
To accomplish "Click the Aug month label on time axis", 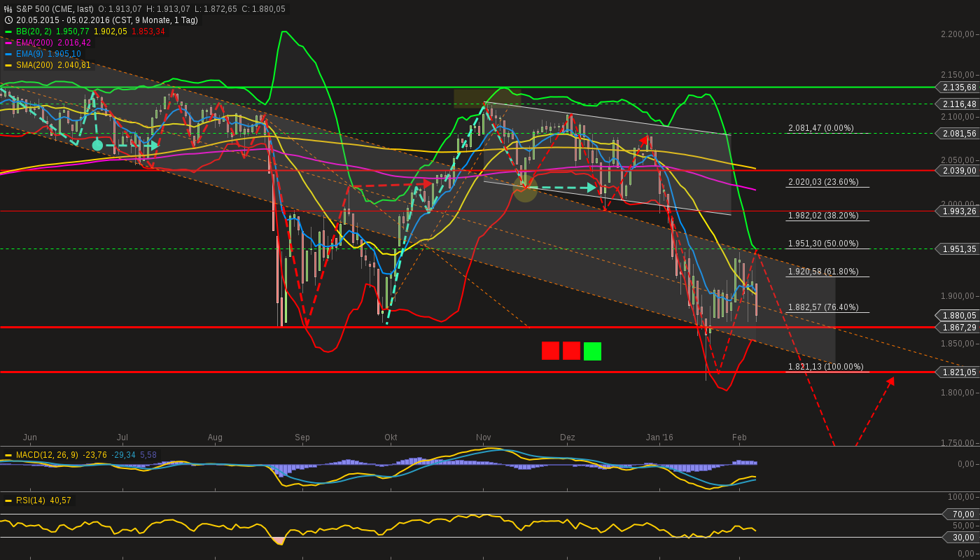I will tap(215, 437).
